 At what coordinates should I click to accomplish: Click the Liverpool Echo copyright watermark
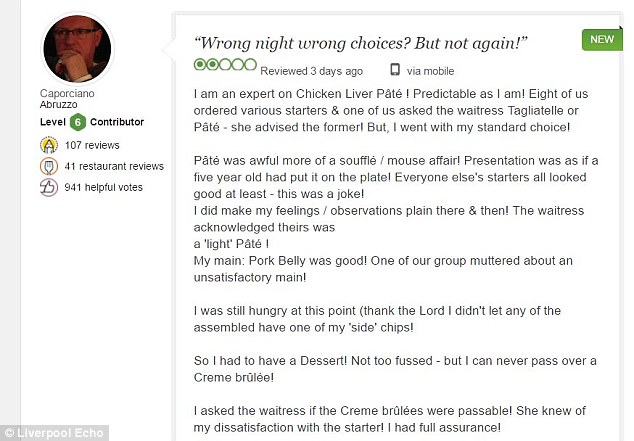[54, 433]
